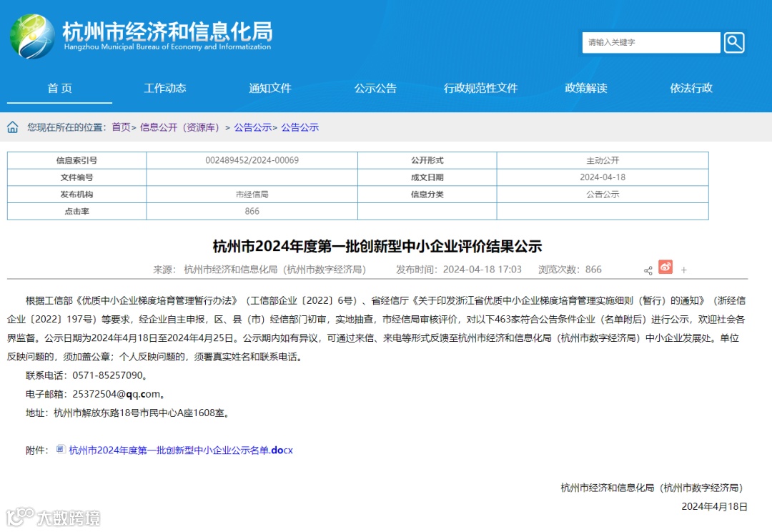Click the address line 杭州市解放东路18号
This screenshot has width=772, height=532.
tap(96, 413)
